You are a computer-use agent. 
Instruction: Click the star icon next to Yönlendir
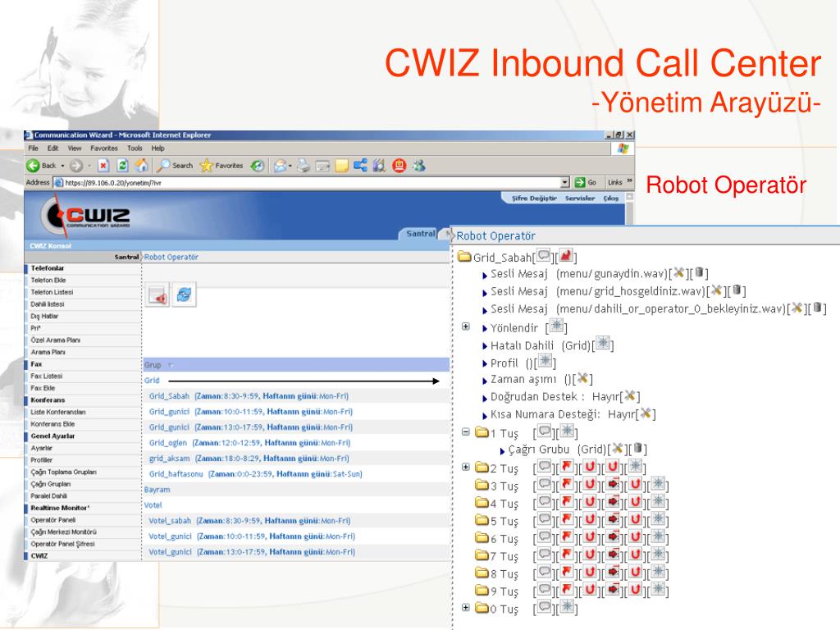click(x=557, y=326)
